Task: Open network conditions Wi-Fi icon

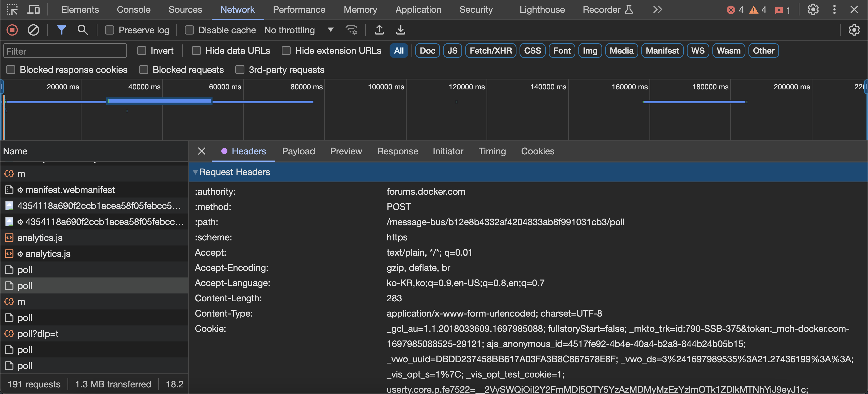Action: pyautogui.click(x=352, y=30)
